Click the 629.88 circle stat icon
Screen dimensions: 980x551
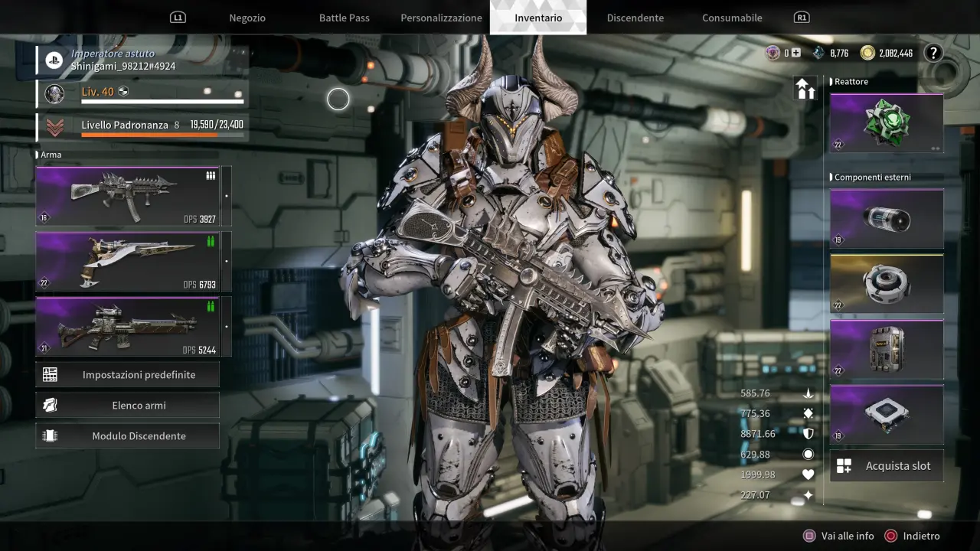coord(808,454)
